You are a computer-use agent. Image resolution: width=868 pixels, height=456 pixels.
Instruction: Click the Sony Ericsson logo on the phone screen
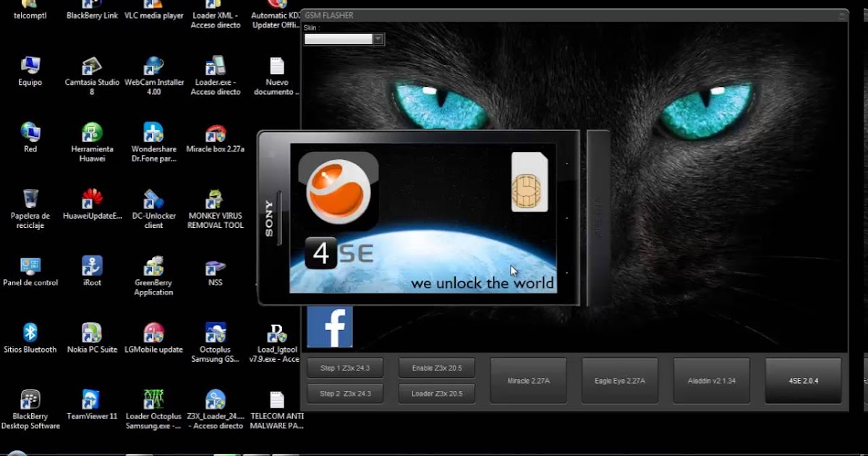pyautogui.click(x=337, y=190)
